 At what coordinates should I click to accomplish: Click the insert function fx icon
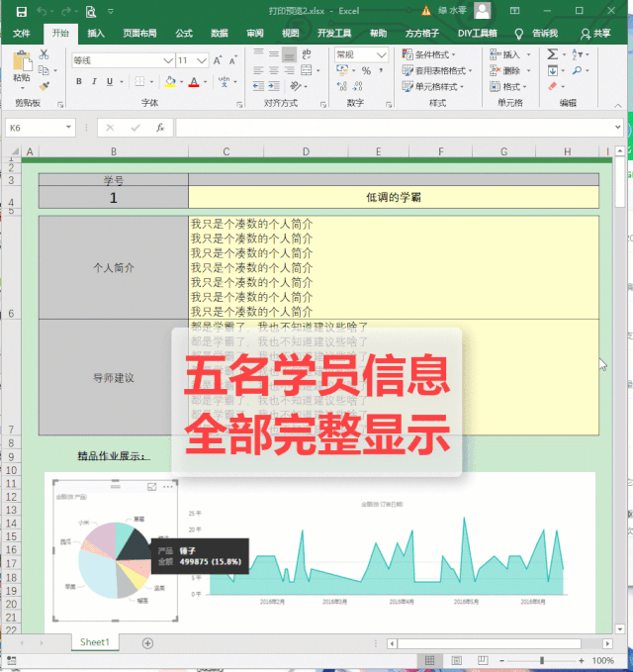tap(160, 128)
